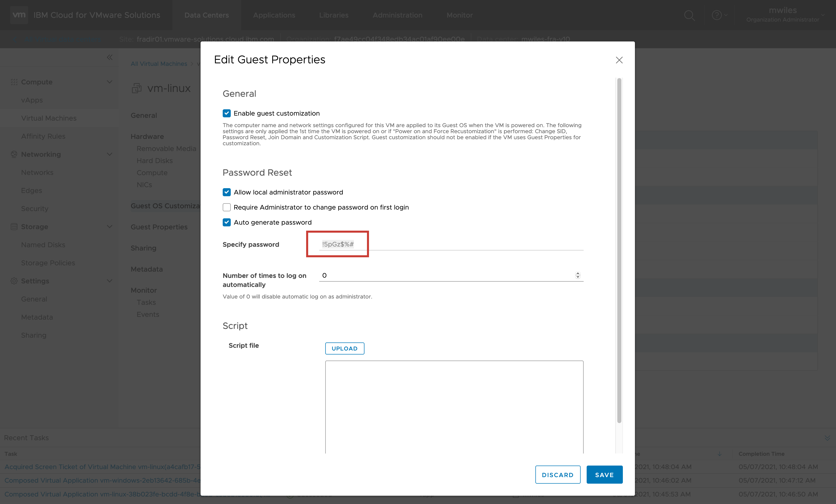Image resolution: width=836 pixels, height=504 pixels.
Task: Switch to the Libraries tab
Action: (x=334, y=15)
